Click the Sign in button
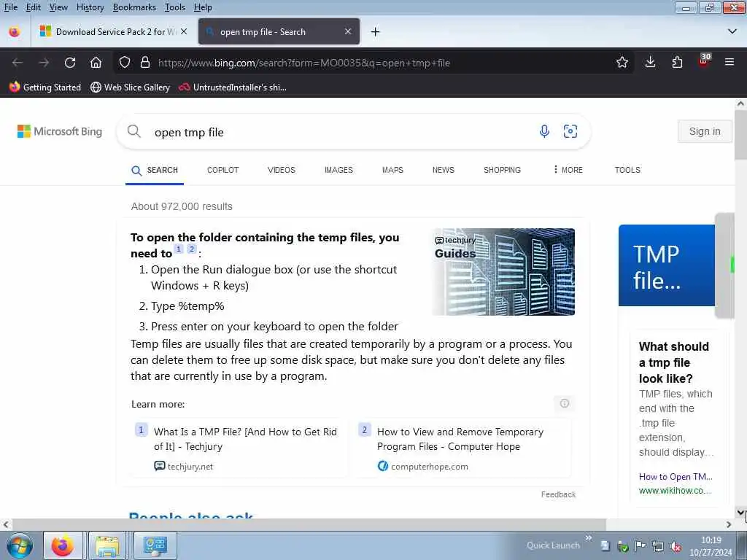747x560 pixels. click(x=705, y=131)
